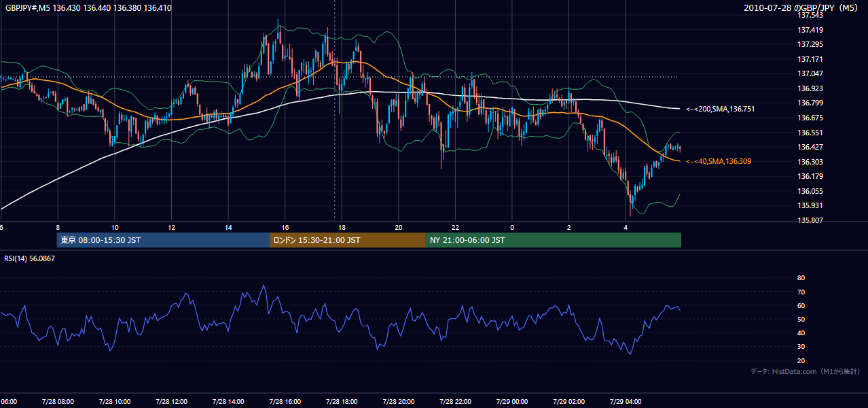The image size is (868, 408).
Task: Click the 7/29 00:00 date label
Action: coord(511,401)
